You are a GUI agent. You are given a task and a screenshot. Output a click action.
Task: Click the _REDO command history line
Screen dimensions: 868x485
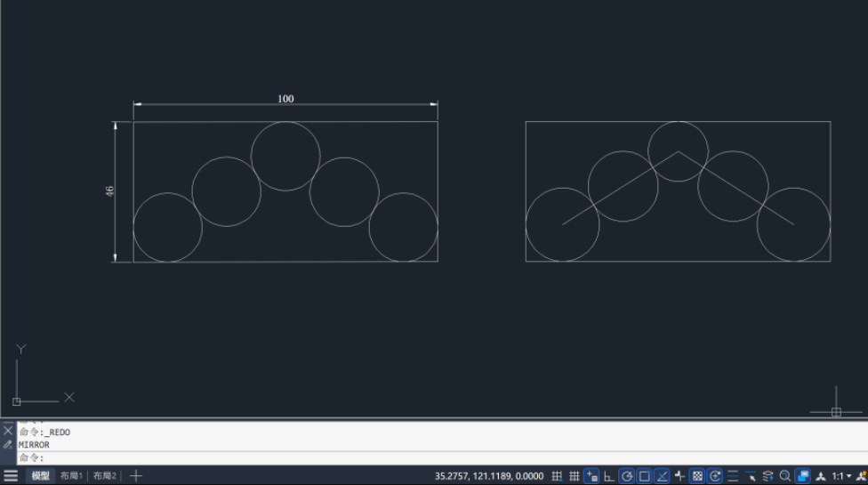(x=44, y=432)
